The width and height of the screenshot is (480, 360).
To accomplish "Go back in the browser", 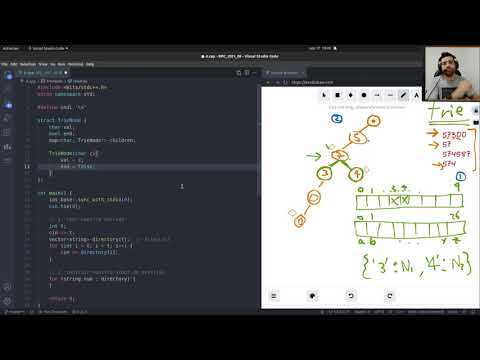I will pyautogui.click(x=267, y=82).
